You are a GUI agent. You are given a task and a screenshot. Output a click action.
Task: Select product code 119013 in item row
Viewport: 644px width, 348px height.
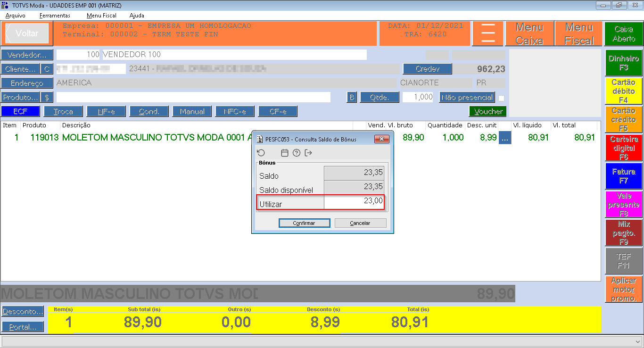click(x=45, y=138)
